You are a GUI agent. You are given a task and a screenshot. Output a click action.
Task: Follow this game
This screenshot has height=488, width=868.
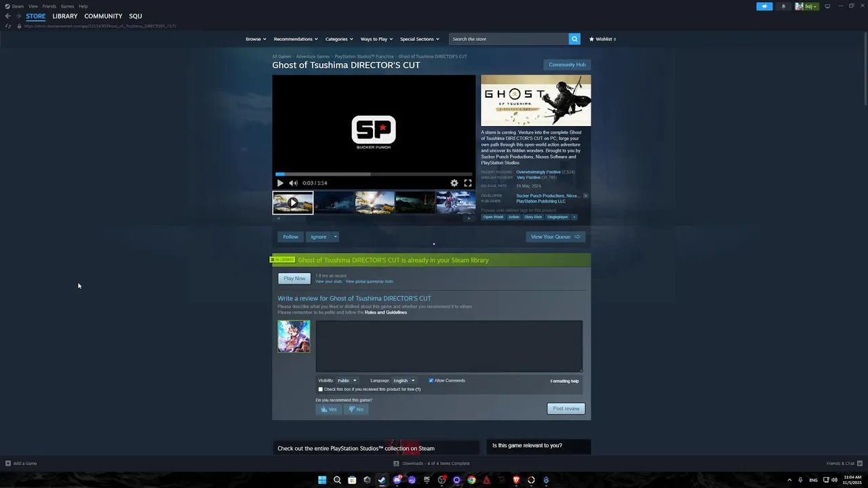(290, 237)
